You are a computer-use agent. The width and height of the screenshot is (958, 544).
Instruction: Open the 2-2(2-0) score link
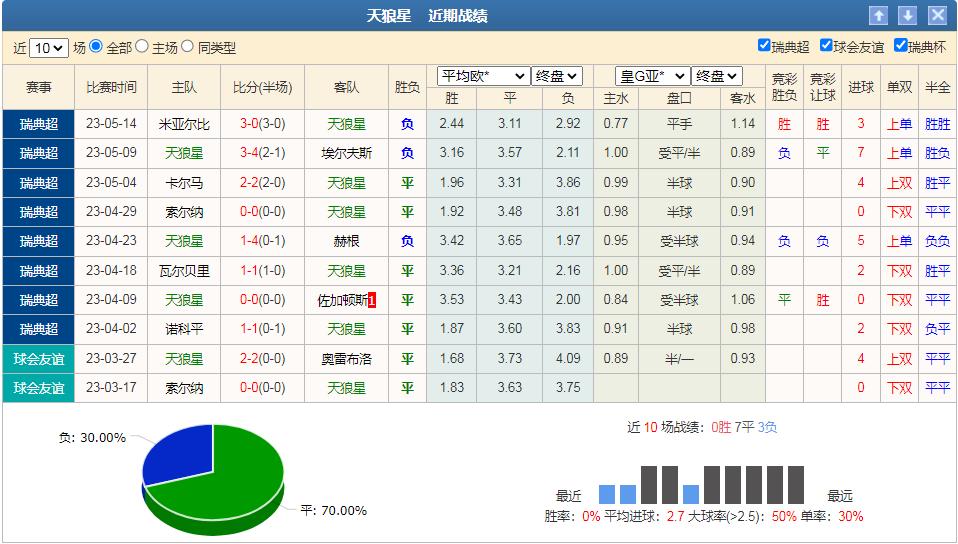pyautogui.click(x=263, y=183)
